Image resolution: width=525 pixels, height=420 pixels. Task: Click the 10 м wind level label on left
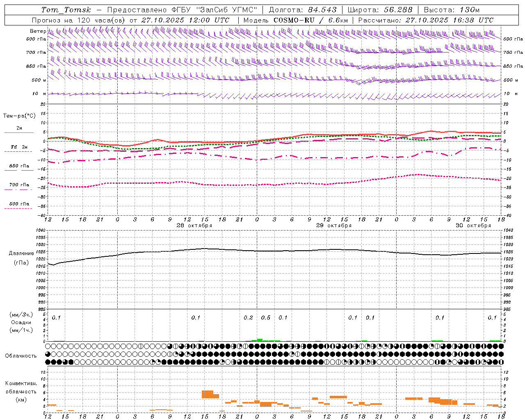pos(39,94)
